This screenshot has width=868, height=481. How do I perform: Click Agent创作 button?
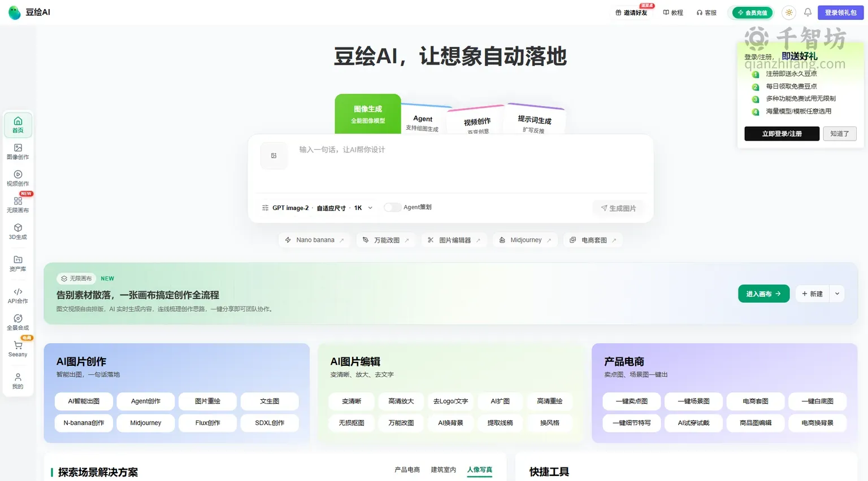pos(146,401)
